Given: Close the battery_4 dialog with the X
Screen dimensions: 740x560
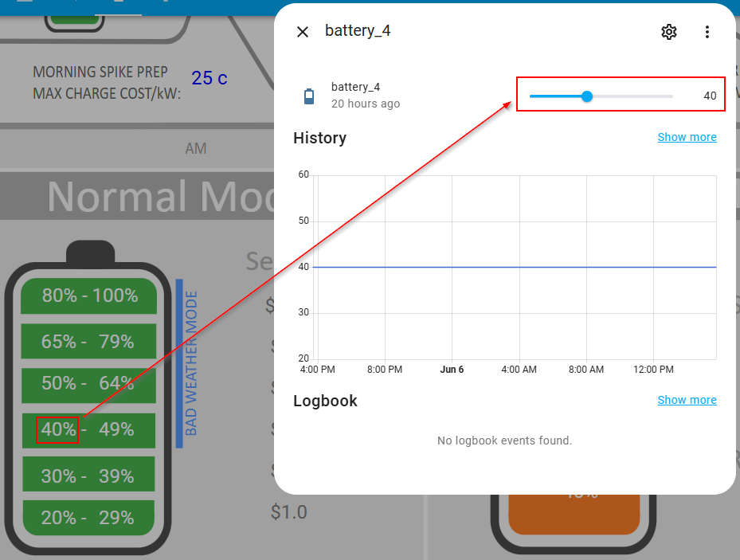Looking at the screenshot, I should coord(303,32).
